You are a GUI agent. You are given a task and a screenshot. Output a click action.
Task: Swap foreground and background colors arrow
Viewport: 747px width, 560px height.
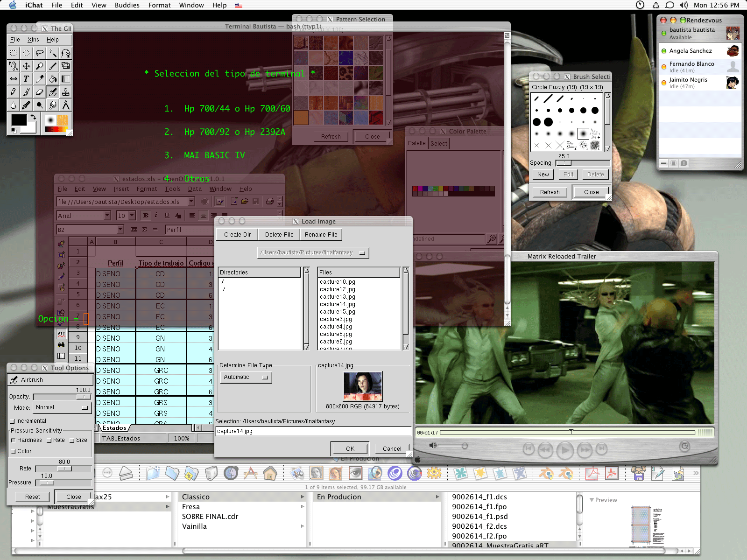[33, 117]
